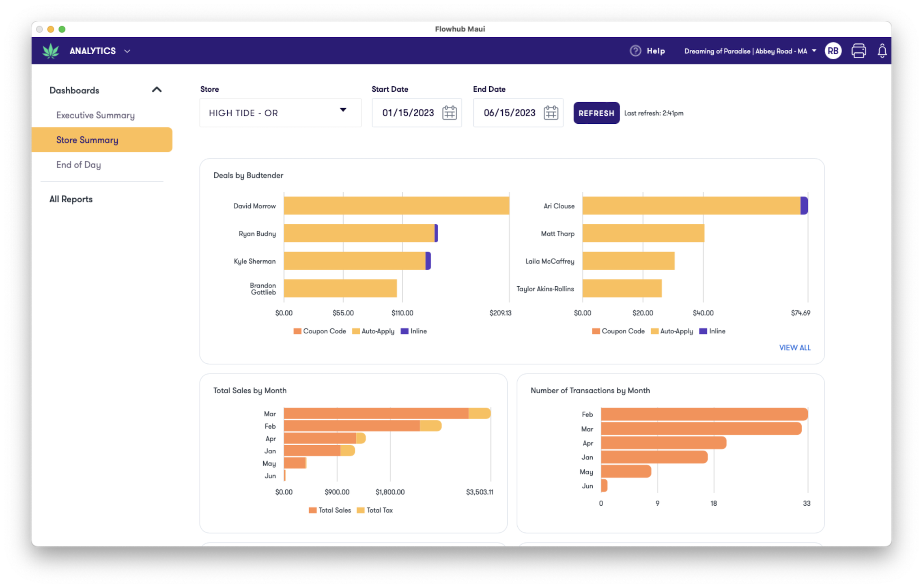Click David Morrow's deals bar

click(396, 206)
